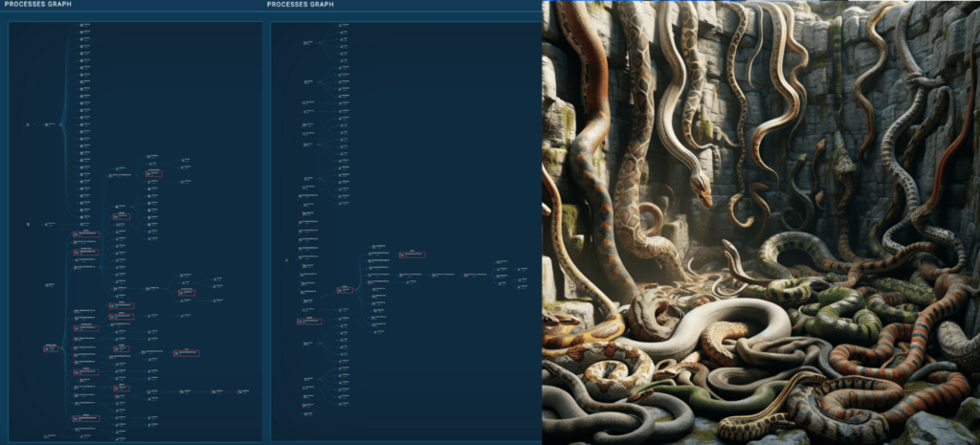Click leftmost red-highlighted node in left graph
Screen dimensions: 980x445
[x=51, y=349]
